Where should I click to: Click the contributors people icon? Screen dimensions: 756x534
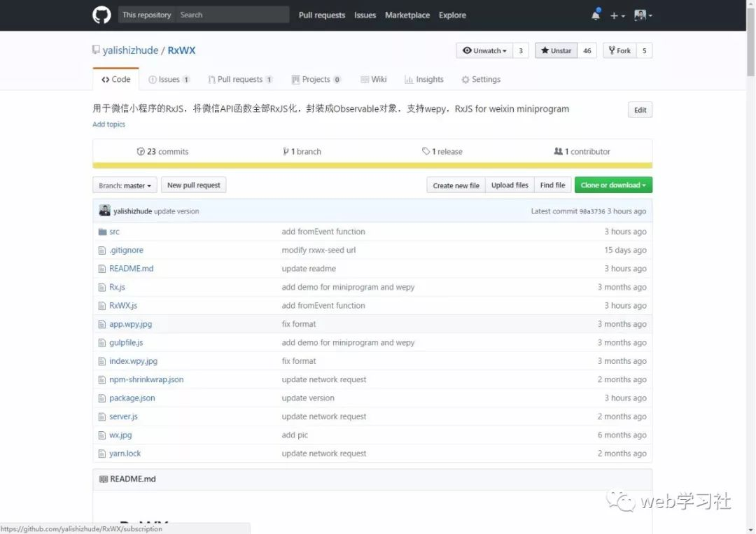pos(559,151)
